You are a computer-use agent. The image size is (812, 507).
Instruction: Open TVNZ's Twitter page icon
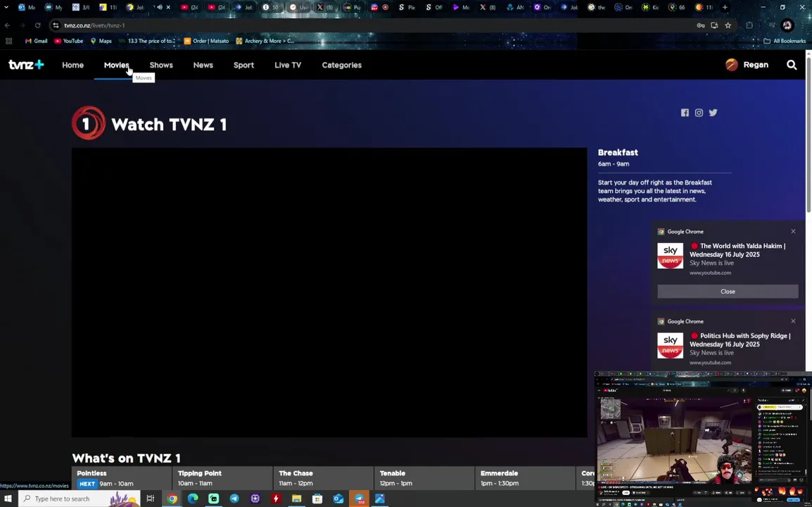(x=713, y=113)
